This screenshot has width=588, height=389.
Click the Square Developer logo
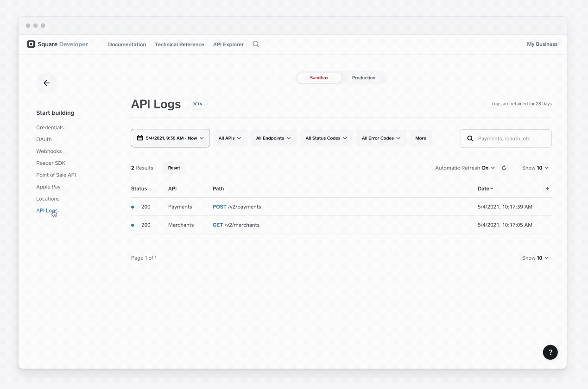[x=57, y=44]
